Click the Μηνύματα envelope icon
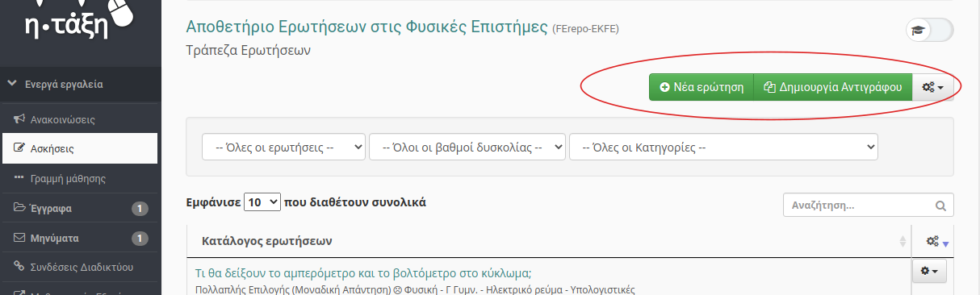 pos(19,238)
